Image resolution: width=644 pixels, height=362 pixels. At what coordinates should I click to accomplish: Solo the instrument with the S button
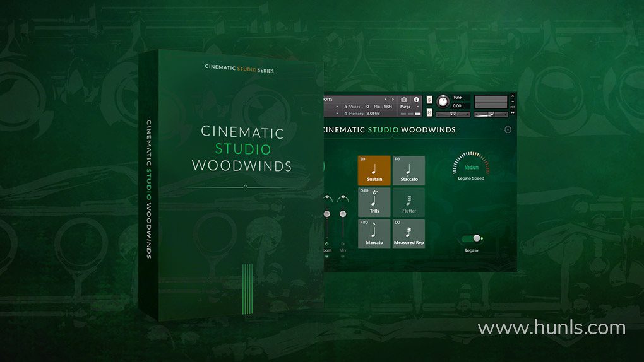429,100
